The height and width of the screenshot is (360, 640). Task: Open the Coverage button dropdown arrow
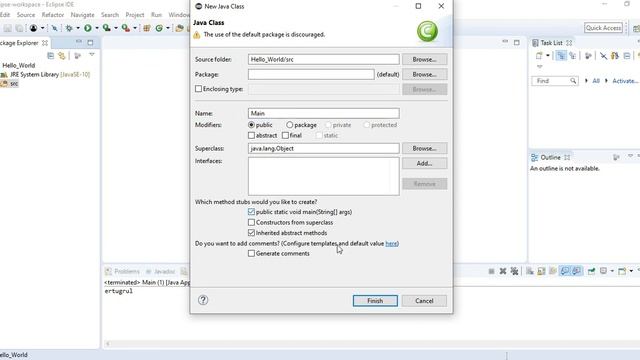[x=116, y=28]
